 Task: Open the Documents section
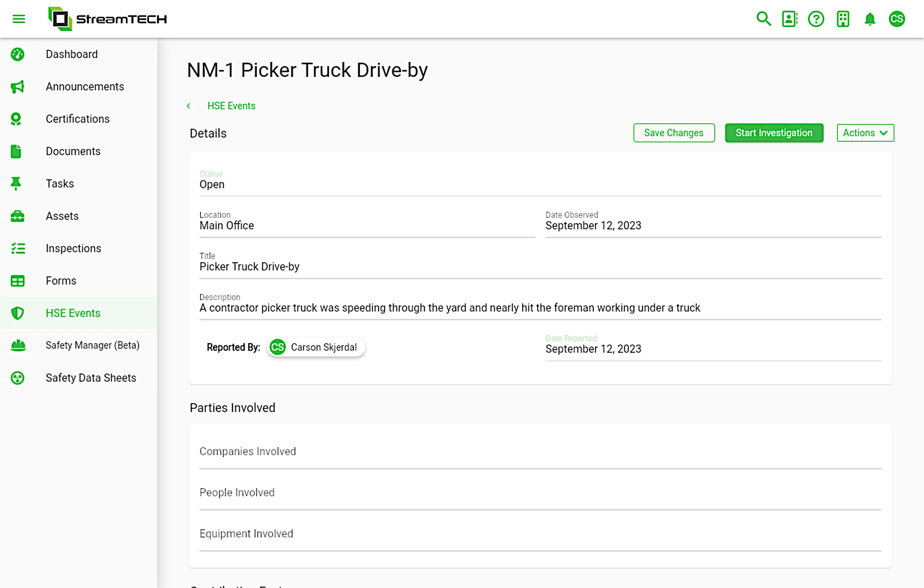73,151
